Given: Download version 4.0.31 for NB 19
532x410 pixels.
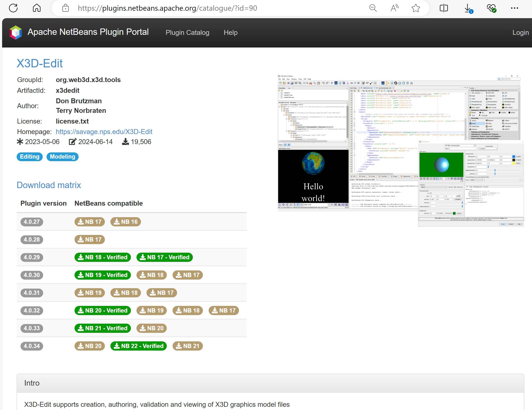Looking at the screenshot, I should [x=90, y=293].
